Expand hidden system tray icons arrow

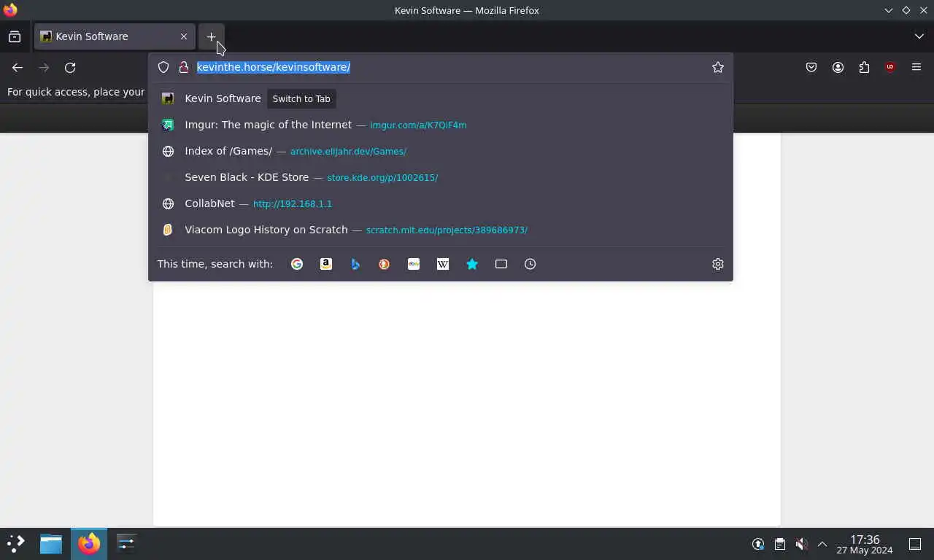[x=822, y=544]
